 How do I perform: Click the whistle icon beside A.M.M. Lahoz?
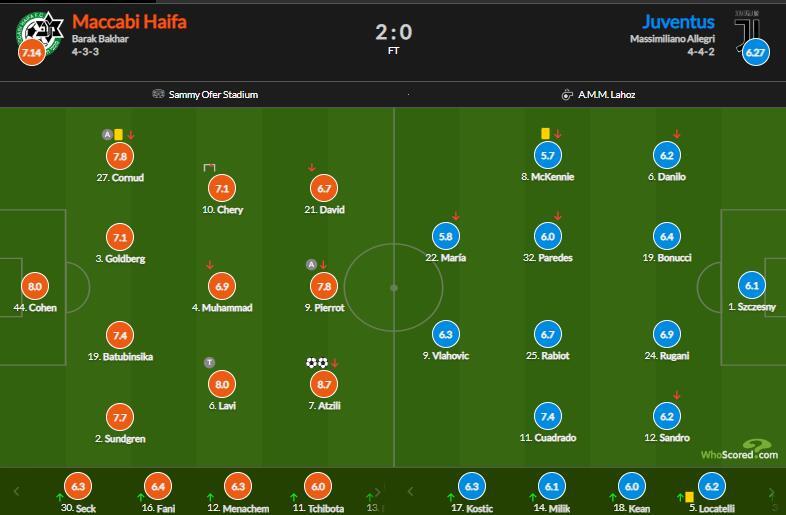pos(568,95)
